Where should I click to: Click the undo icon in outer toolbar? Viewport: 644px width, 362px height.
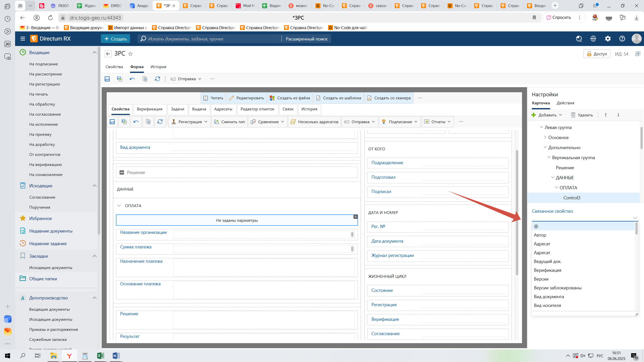pos(132,79)
